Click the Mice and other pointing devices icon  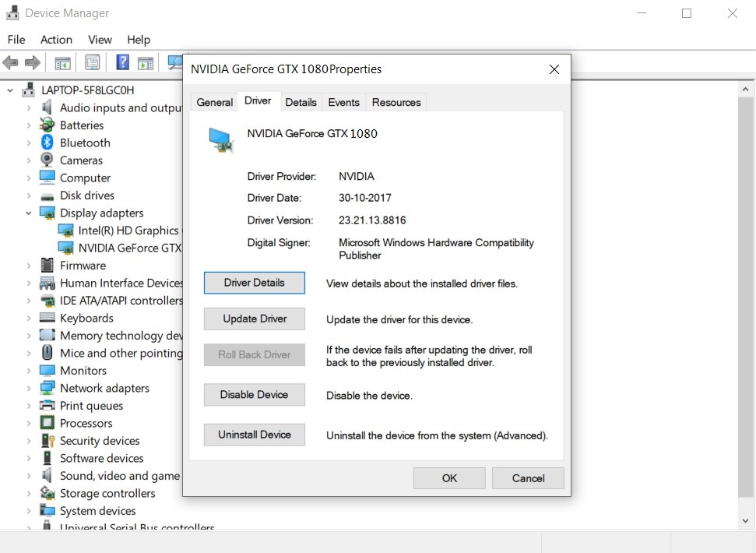(x=47, y=352)
